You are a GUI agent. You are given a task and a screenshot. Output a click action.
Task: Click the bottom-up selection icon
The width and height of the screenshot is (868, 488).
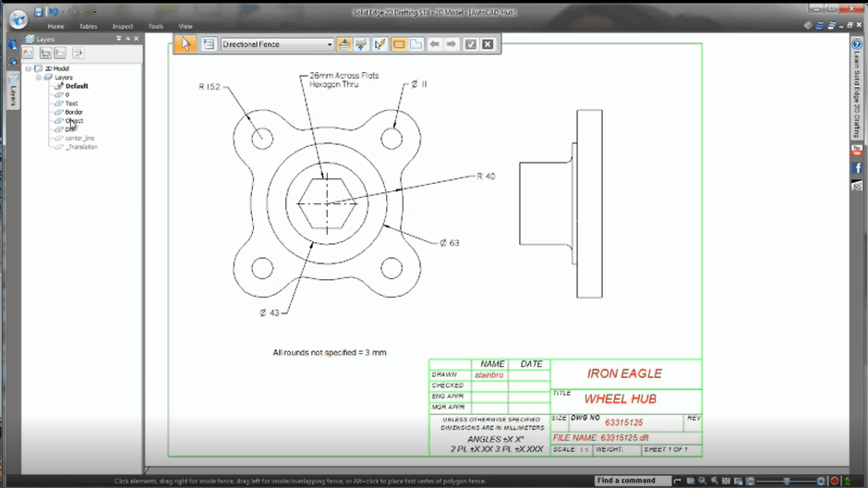tap(361, 44)
